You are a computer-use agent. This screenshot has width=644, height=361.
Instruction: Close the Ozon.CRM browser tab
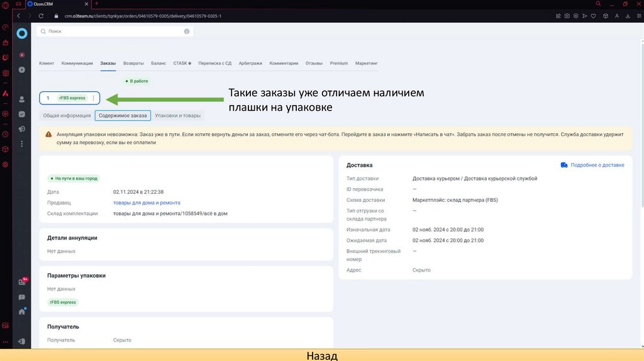[x=86, y=4]
